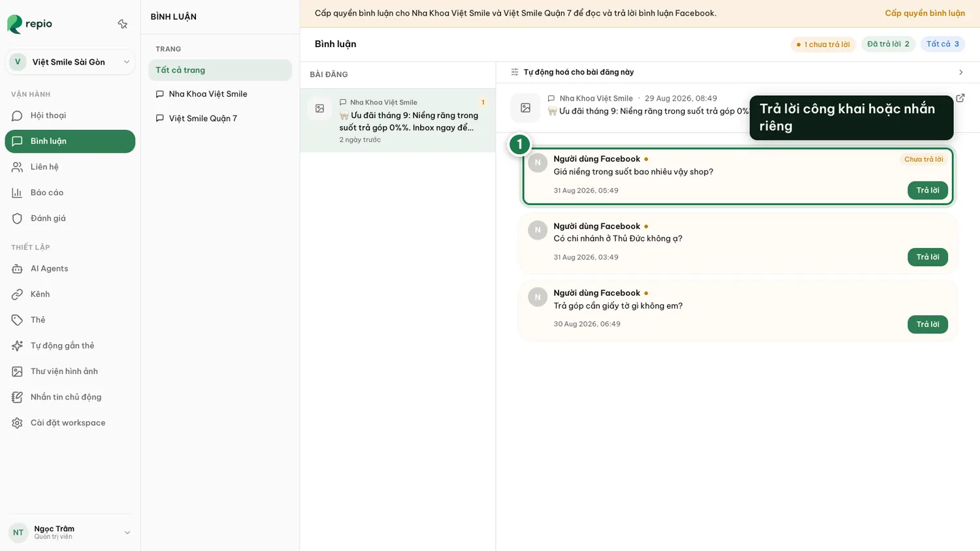Image resolution: width=980 pixels, height=551 pixels.
Task: Click timestamp 31 Aug 2026, 03:49
Action: (x=586, y=257)
